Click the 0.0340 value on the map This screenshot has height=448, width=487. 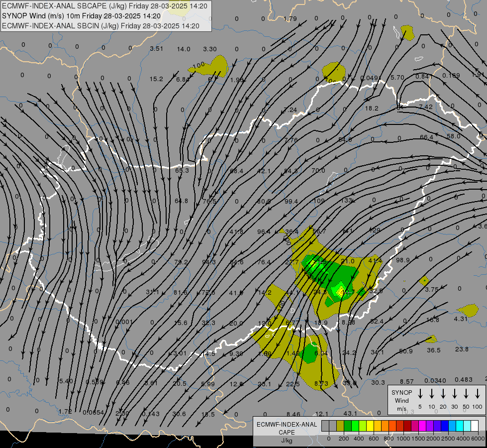tap(435, 380)
